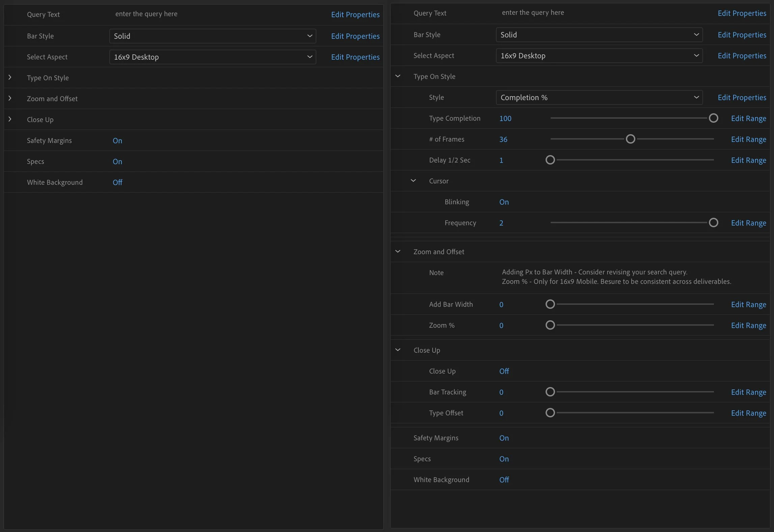This screenshot has height=532, width=774.
Task: Toggle left panel White Background Off
Action: pos(117,182)
